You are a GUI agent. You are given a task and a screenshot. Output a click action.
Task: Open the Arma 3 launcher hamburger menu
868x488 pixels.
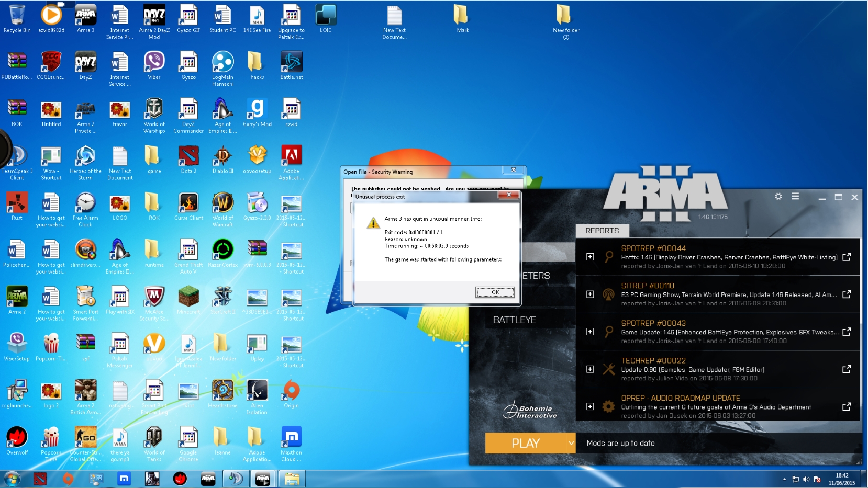795,196
